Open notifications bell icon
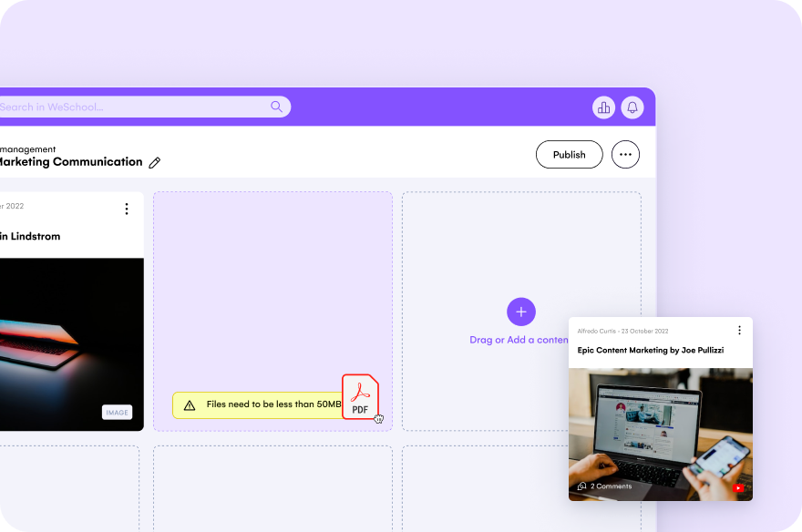The width and height of the screenshot is (802, 532). [632, 107]
